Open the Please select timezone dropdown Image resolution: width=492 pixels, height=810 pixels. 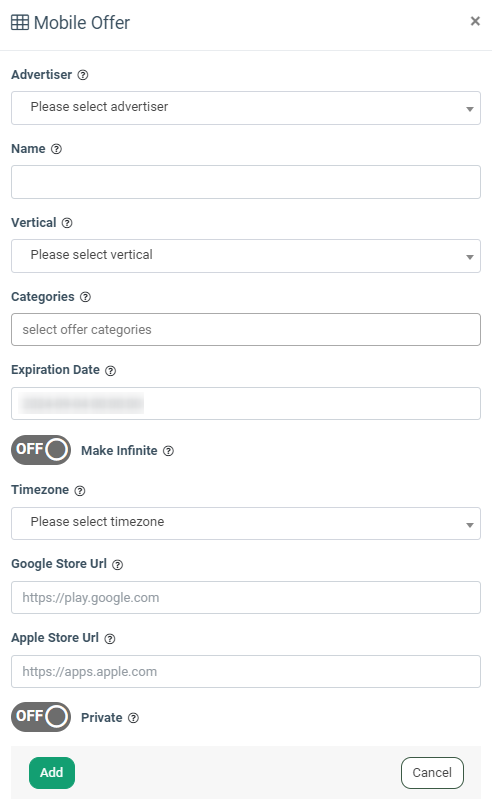pyautogui.click(x=246, y=523)
